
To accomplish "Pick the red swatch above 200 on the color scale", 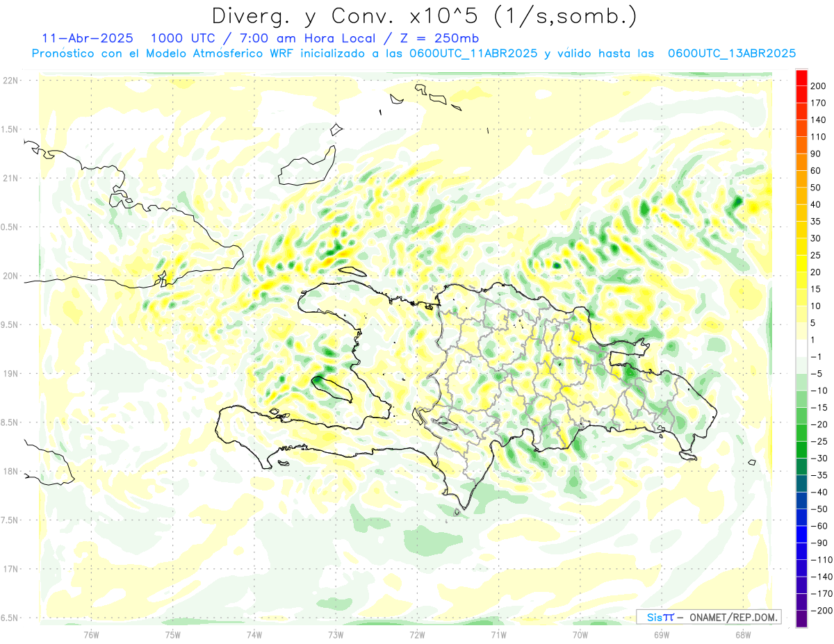I will [801, 78].
